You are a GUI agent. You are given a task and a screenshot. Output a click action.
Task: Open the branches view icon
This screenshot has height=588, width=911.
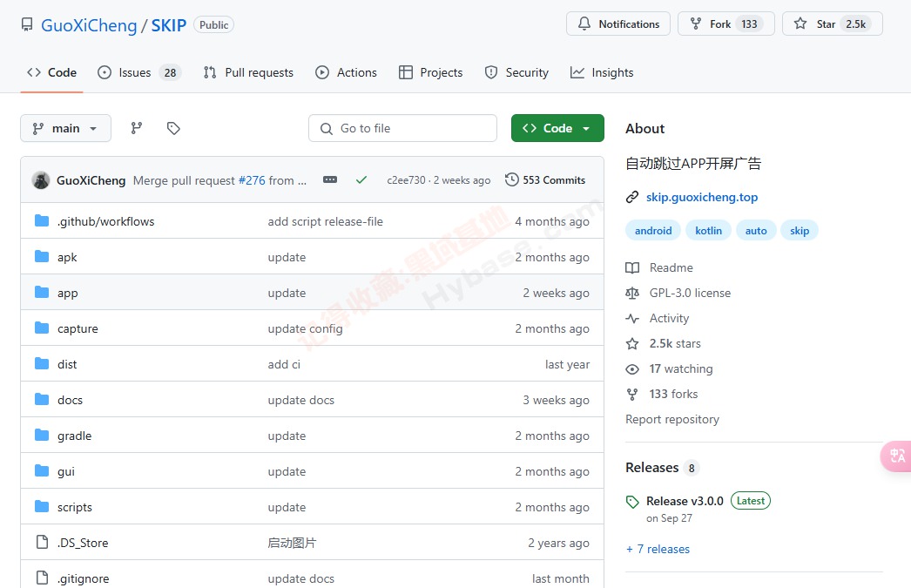(x=137, y=128)
